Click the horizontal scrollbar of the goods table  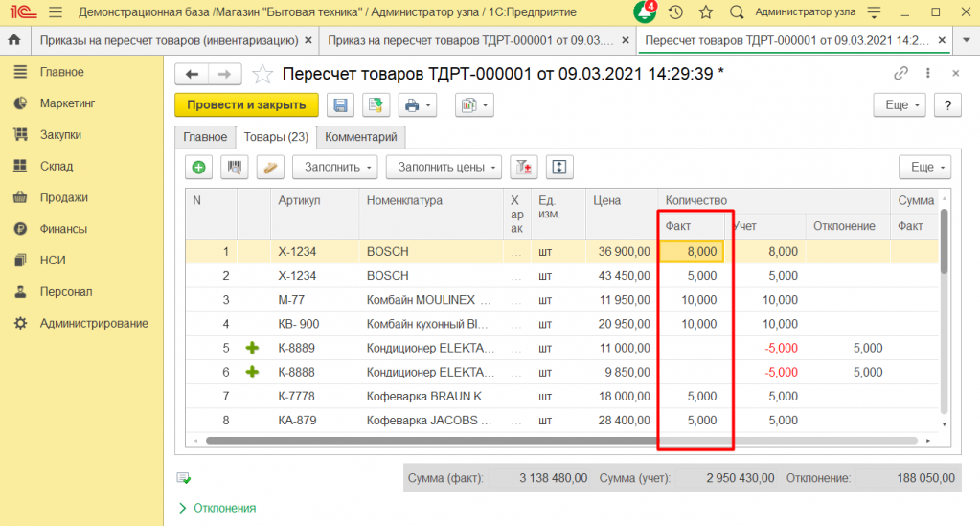click(x=560, y=441)
